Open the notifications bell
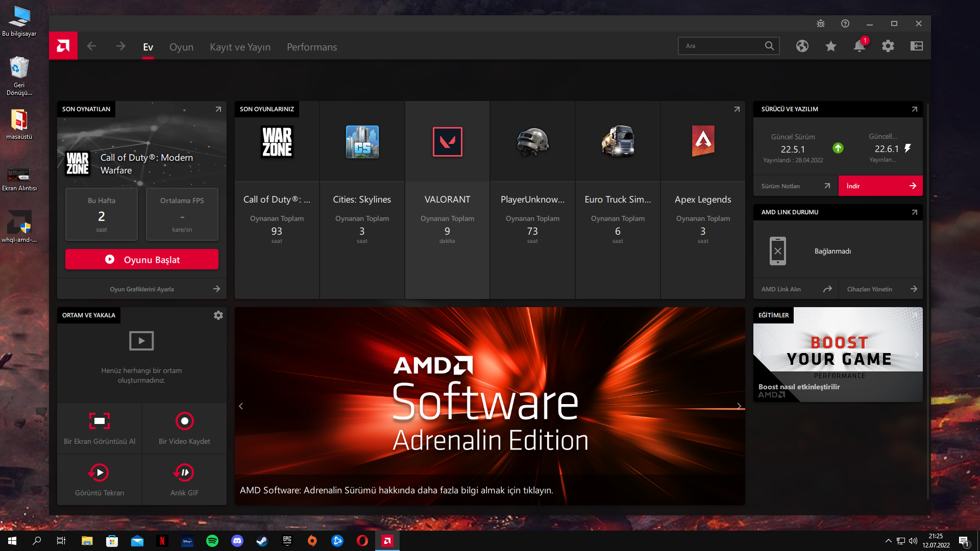The height and width of the screenshot is (551, 980). click(859, 46)
